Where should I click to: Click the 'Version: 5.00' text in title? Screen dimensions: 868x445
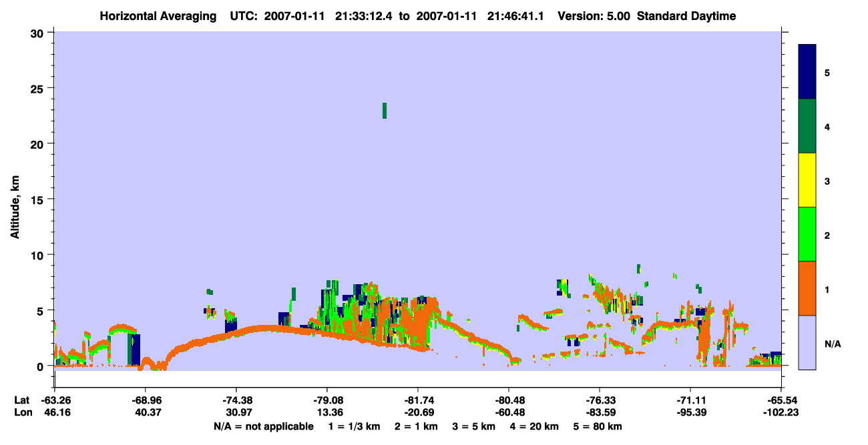pos(594,16)
